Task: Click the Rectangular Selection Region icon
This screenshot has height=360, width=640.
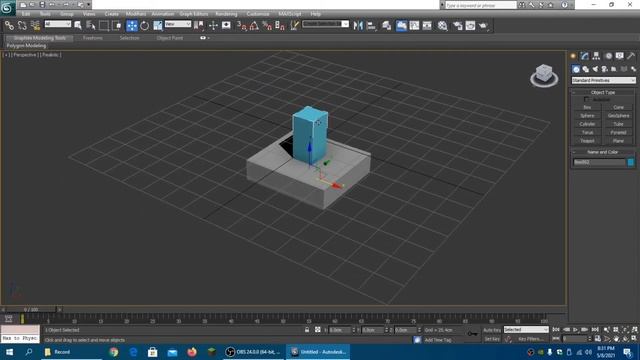Action: point(104,26)
